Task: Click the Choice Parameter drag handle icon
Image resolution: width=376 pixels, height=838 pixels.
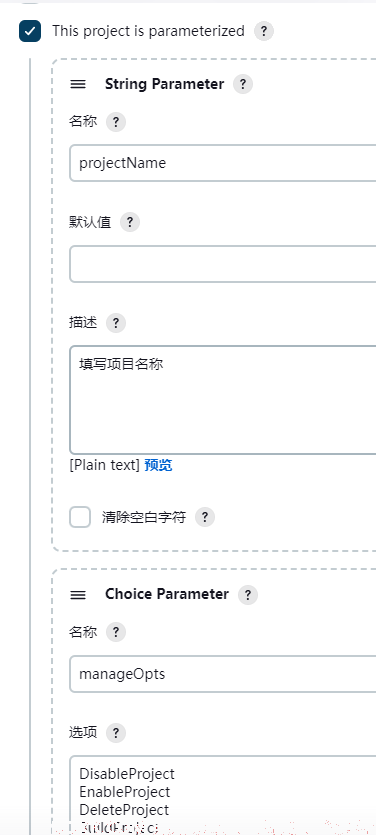Action: 78,595
